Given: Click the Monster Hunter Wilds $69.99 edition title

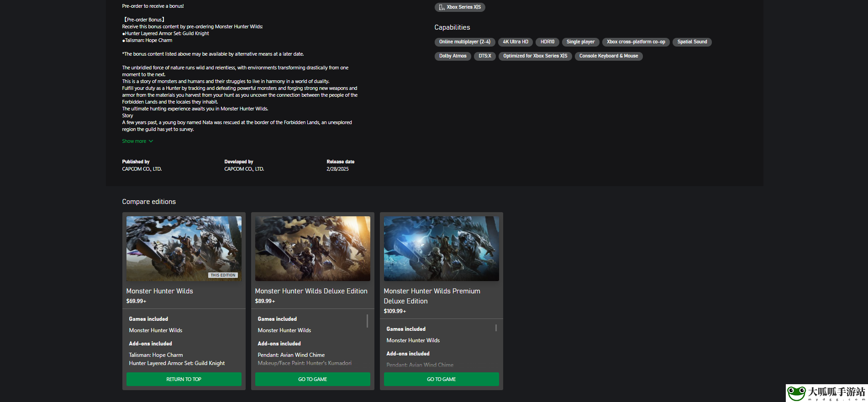Looking at the screenshot, I should point(160,291).
